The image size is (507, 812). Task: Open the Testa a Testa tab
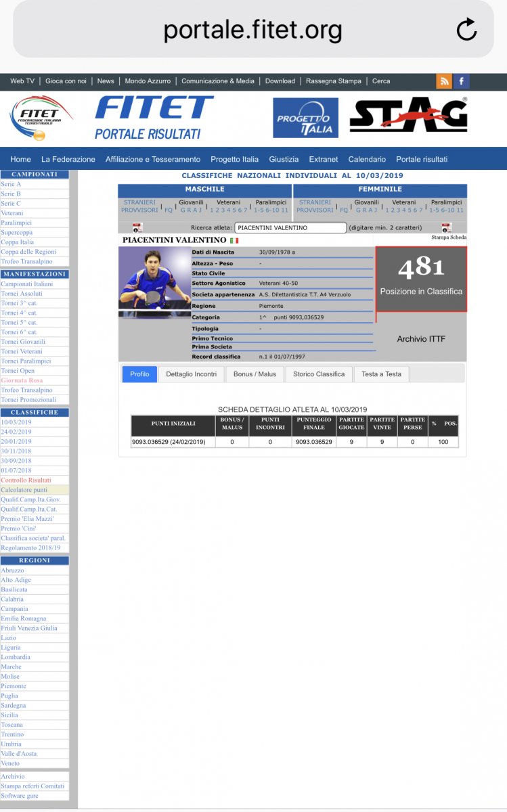point(381,374)
